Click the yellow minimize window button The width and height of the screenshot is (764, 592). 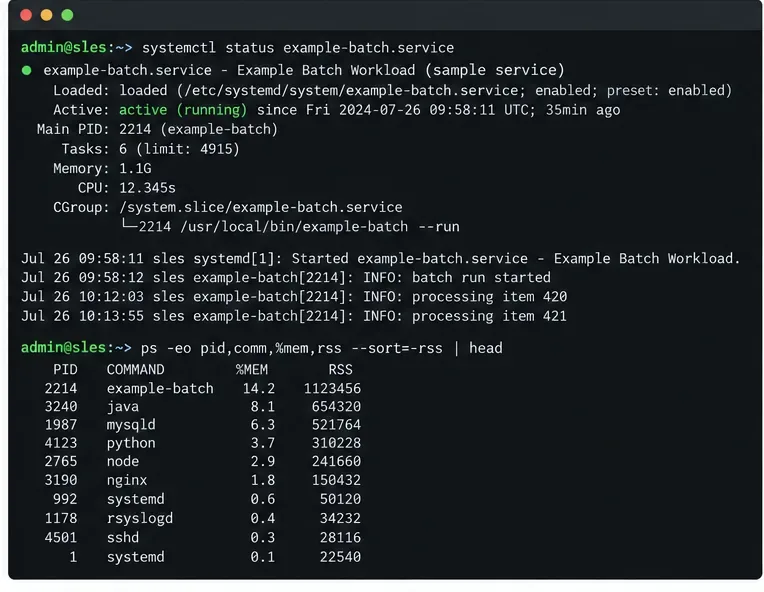47,15
